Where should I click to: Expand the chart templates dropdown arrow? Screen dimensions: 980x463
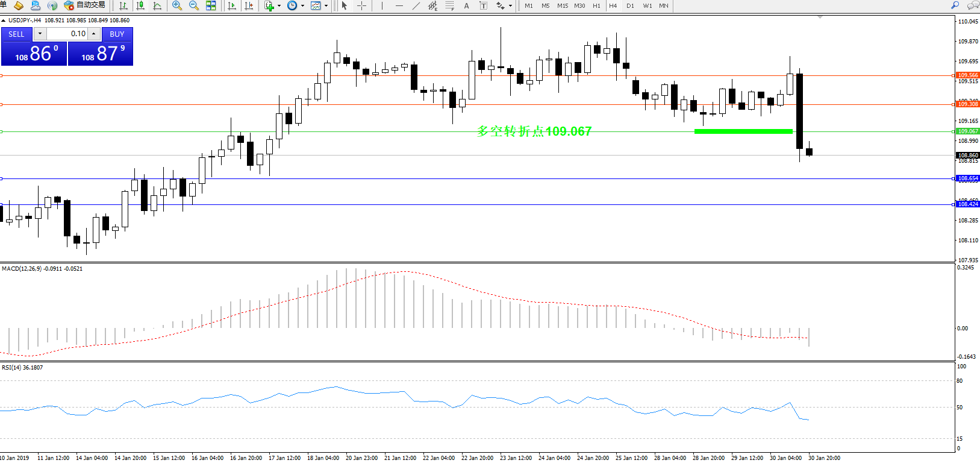[x=326, y=6]
